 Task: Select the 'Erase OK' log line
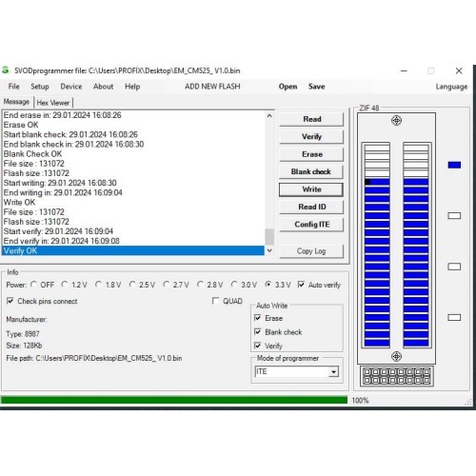[133, 125]
